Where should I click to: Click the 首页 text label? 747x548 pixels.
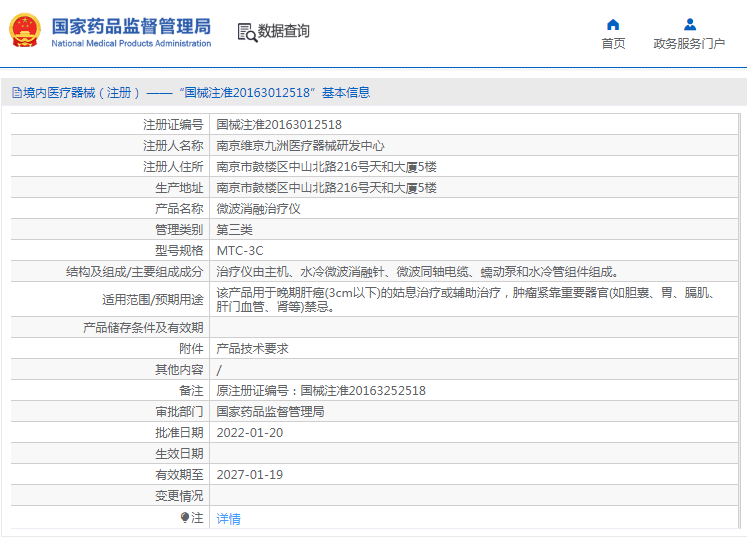click(613, 43)
